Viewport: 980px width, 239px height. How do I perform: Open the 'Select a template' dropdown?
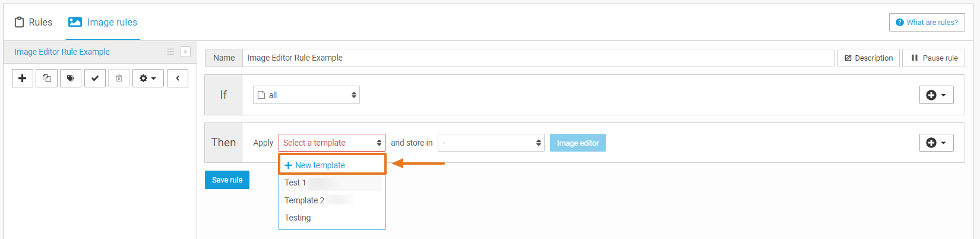coord(332,143)
